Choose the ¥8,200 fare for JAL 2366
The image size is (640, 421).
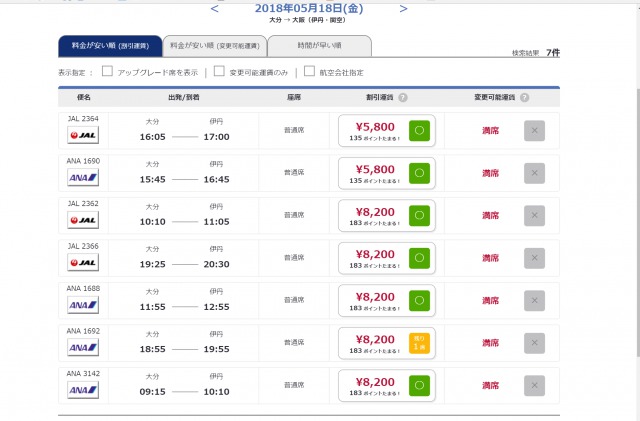[x=387, y=258]
